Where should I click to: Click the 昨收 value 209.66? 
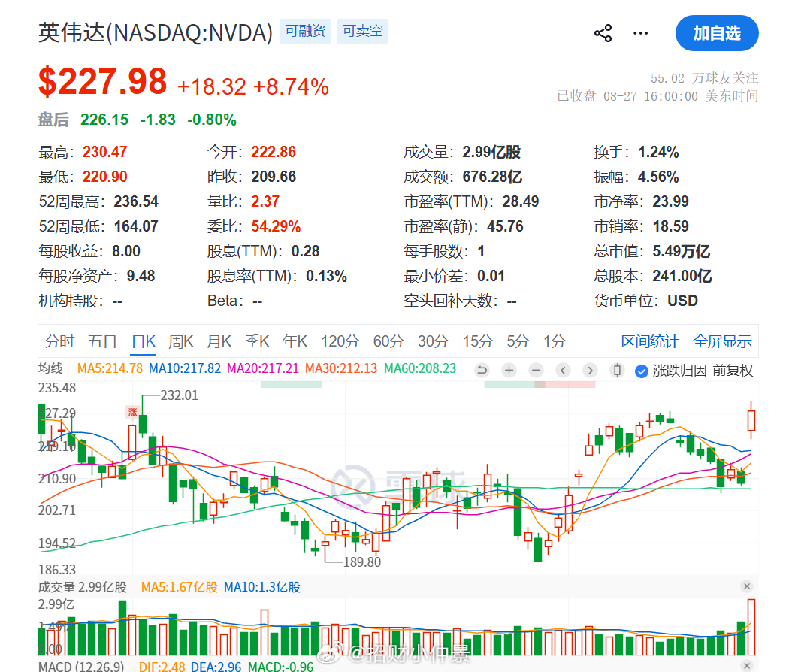point(274,177)
